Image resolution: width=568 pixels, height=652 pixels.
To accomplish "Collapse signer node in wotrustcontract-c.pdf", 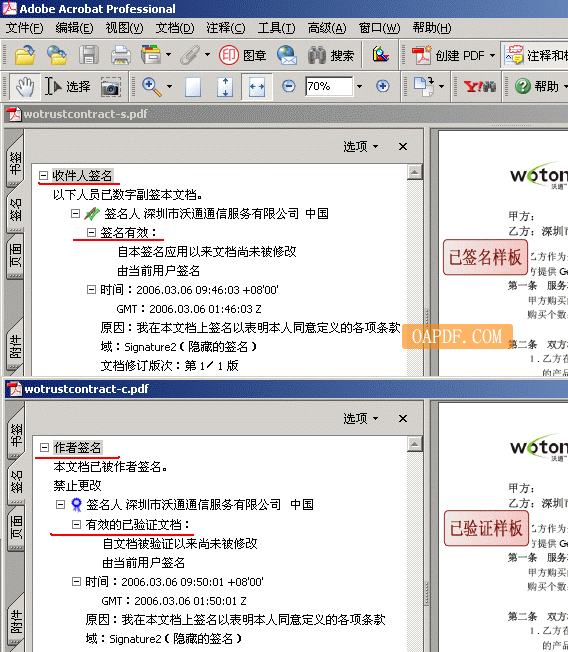I will coord(60,504).
